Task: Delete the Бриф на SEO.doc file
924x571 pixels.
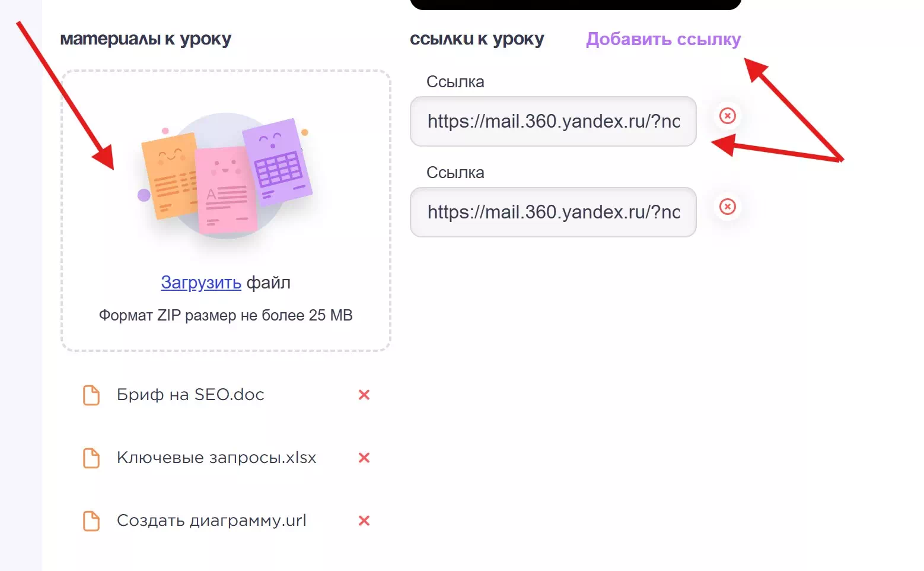Action: point(364,395)
